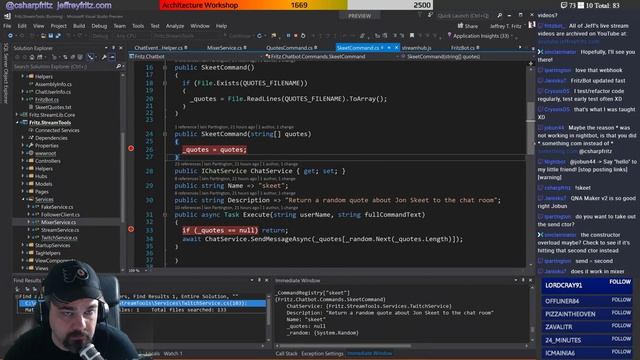Follow PIZZAINTHEOVEN in the stream overlay
The height and width of the screenshot is (360, 640).
coord(621,313)
